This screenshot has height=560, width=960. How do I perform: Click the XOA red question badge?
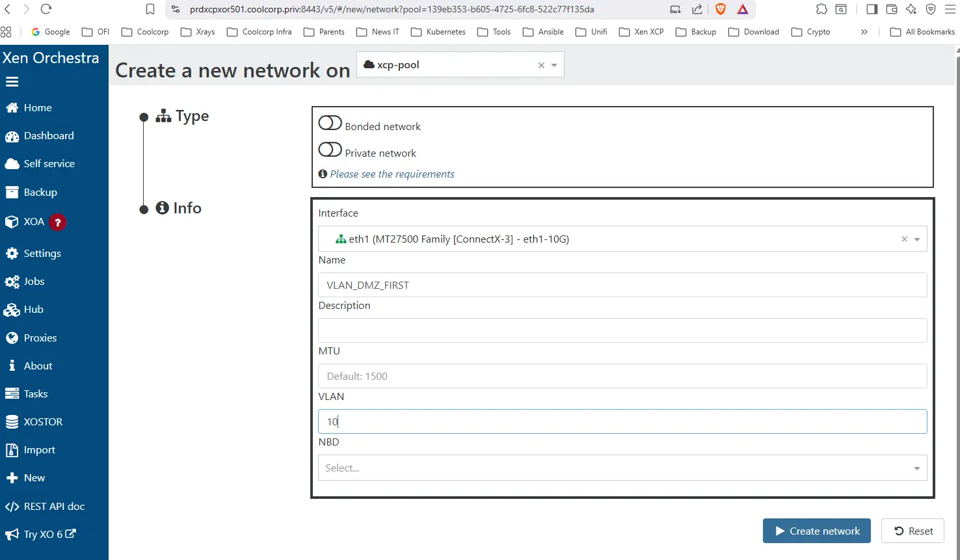[58, 222]
